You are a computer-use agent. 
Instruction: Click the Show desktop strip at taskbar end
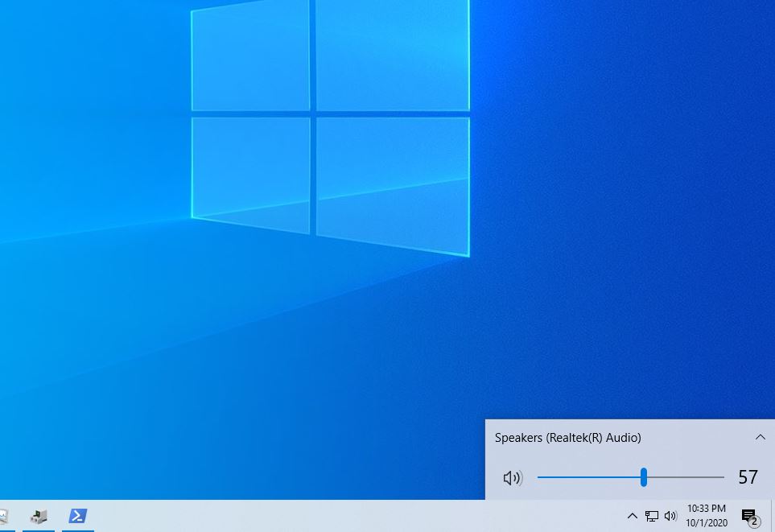(773, 516)
